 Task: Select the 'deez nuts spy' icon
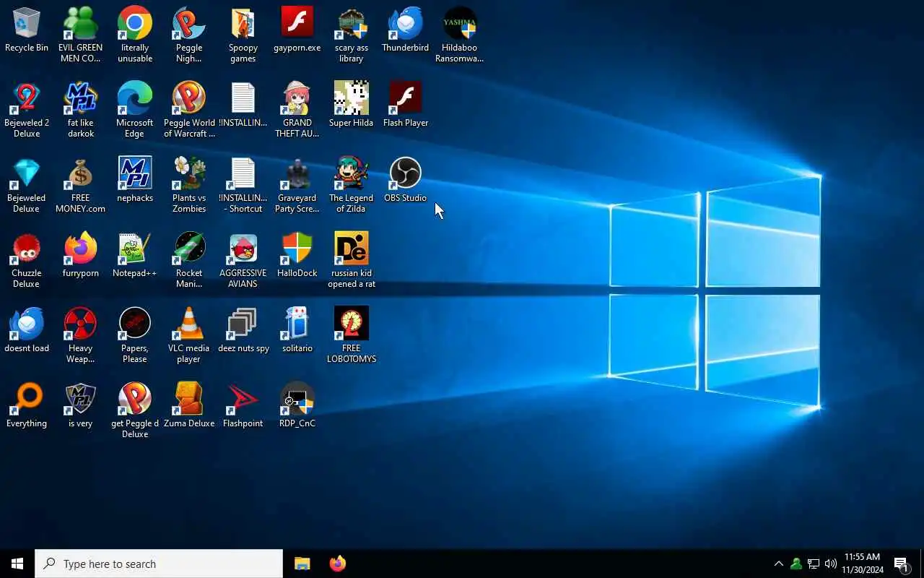coord(243,331)
